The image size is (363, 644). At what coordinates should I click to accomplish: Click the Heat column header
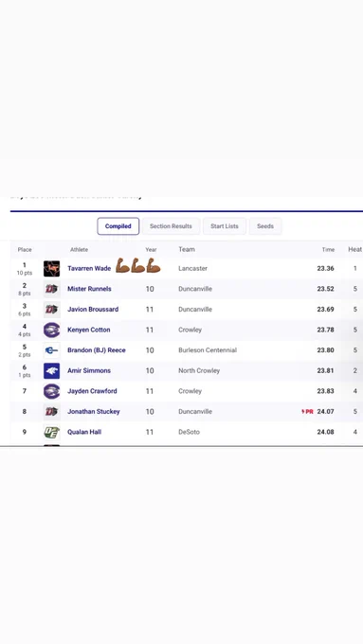355,249
